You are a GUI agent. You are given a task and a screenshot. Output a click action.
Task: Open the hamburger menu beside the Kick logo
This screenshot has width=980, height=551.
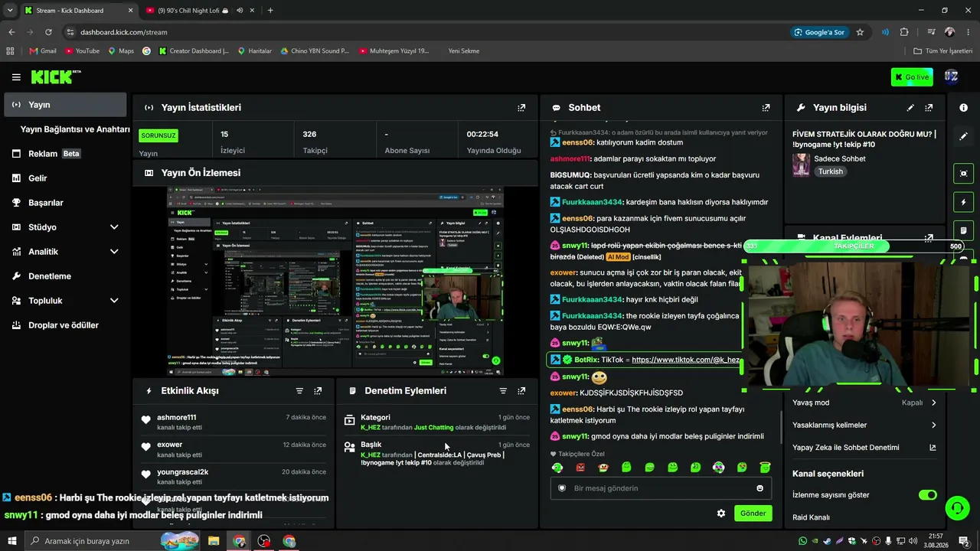[16, 77]
